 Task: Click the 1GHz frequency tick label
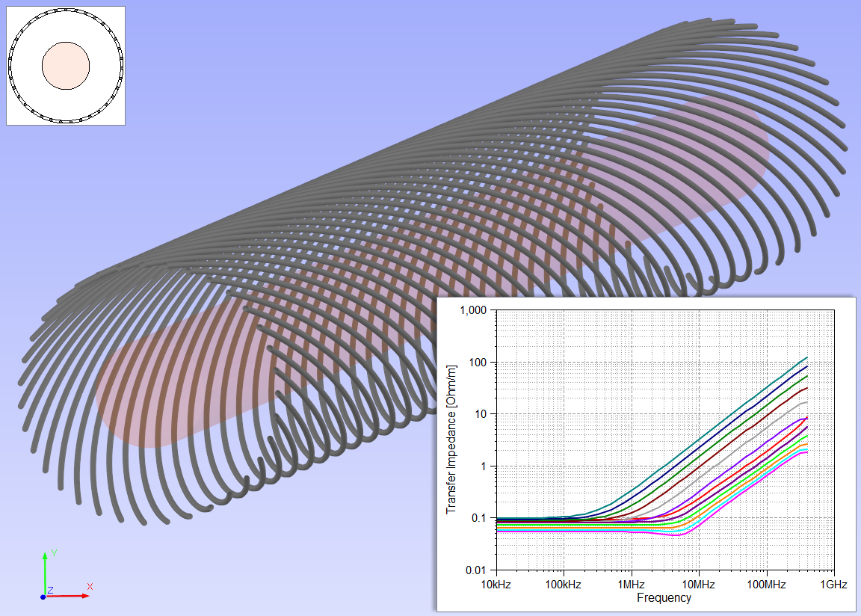pos(833,585)
